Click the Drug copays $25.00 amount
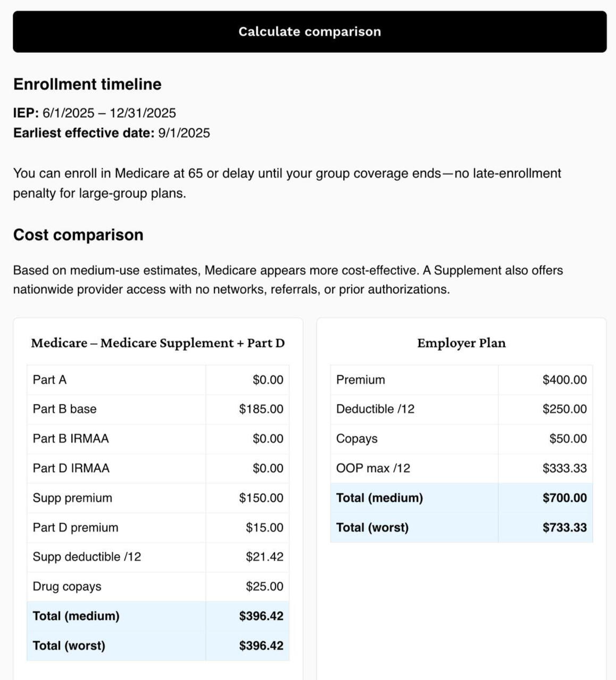This screenshot has height=680, width=616. [x=264, y=586]
